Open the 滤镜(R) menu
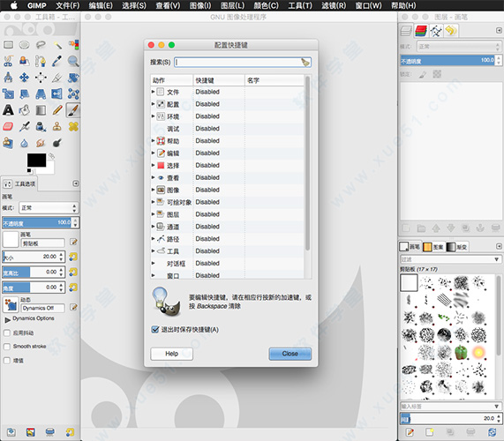 (x=334, y=5)
